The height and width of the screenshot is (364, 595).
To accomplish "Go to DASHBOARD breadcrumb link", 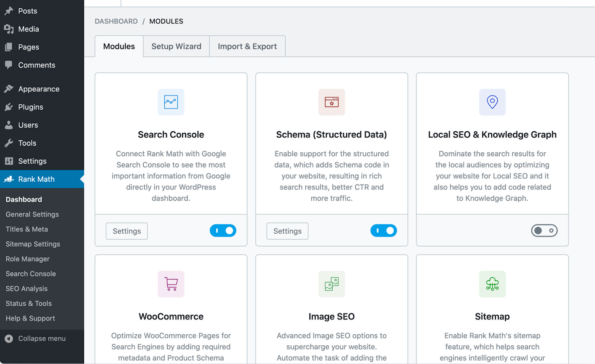I will (x=116, y=21).
